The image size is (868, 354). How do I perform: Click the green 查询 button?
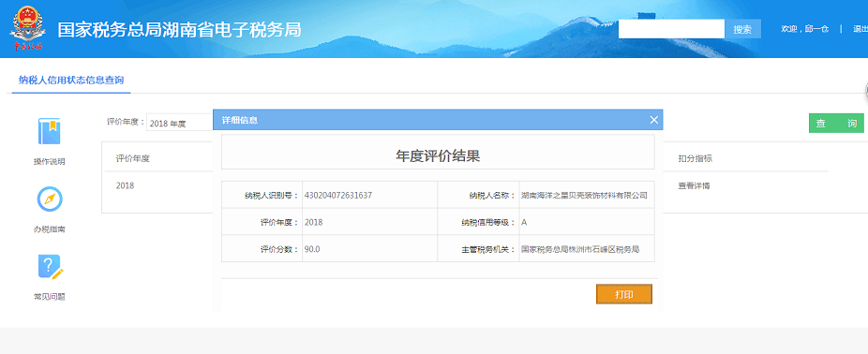(x=836, y=124)
